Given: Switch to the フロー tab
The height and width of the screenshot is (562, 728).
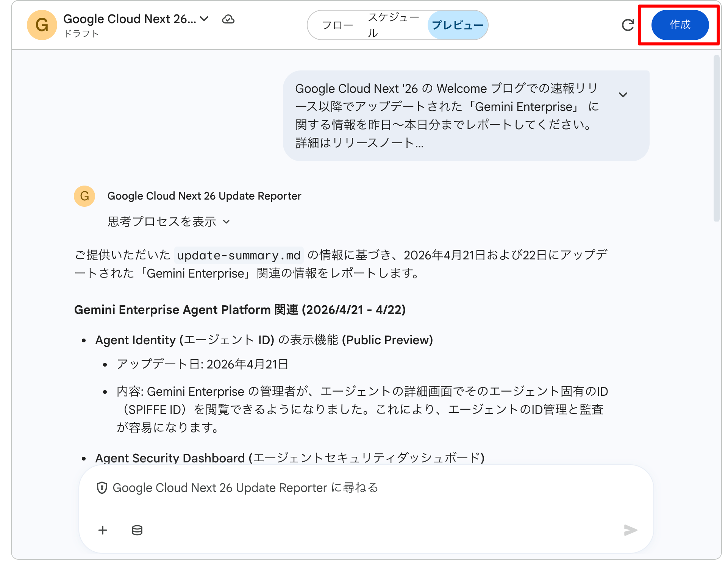Looking at the screenshot, I should point(338,25).
